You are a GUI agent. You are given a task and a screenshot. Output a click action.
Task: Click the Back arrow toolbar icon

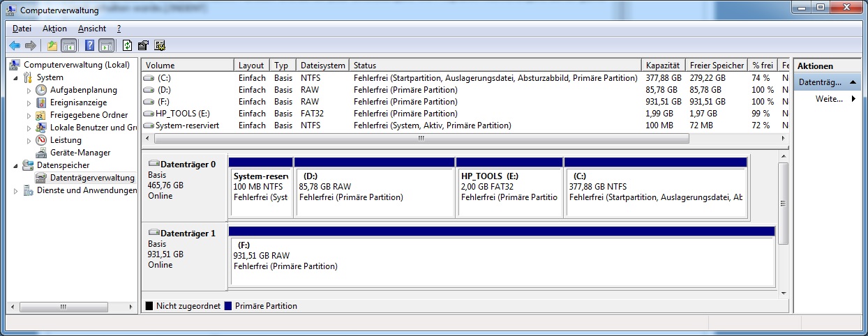(x=15, y=46)
